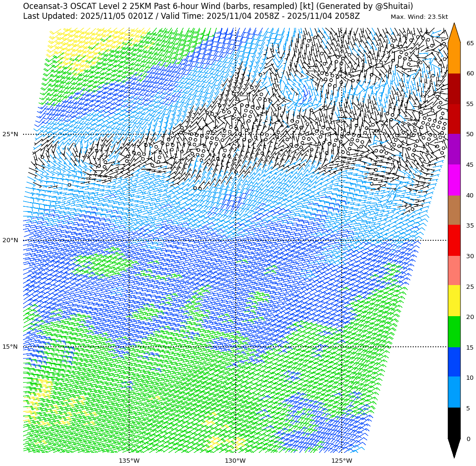Click the 135°W longitude axis label

click(129, 460)
